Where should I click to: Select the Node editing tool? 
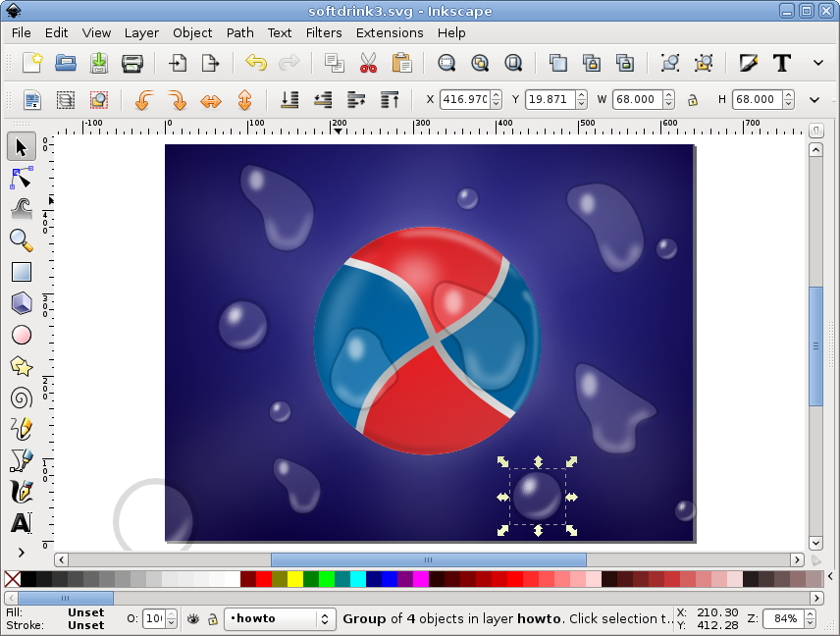click(22, 178)
